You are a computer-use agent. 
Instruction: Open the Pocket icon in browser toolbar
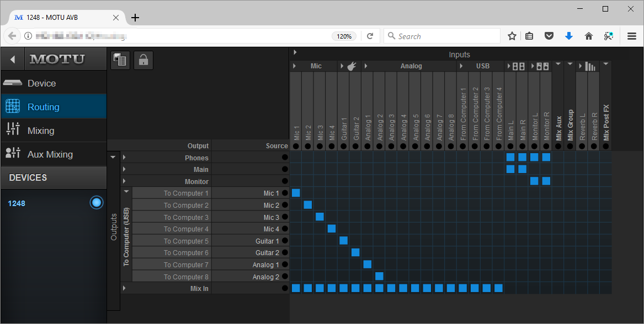[x=549, y=36]
